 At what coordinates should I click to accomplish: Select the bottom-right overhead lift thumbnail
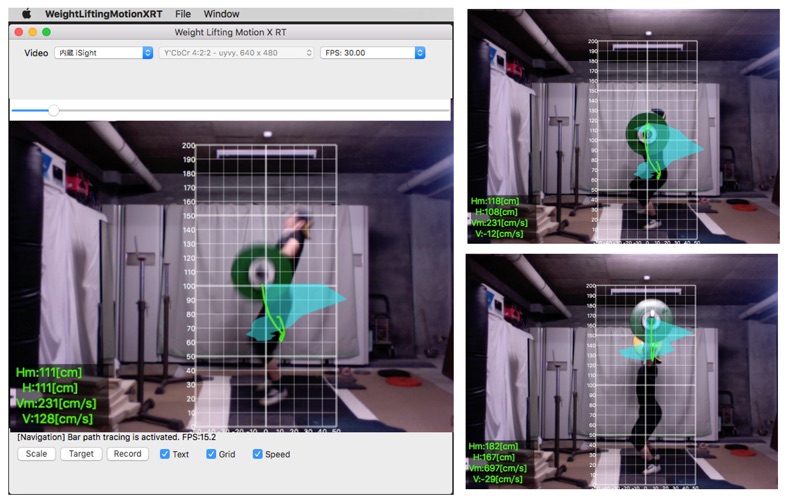[621, 371]
